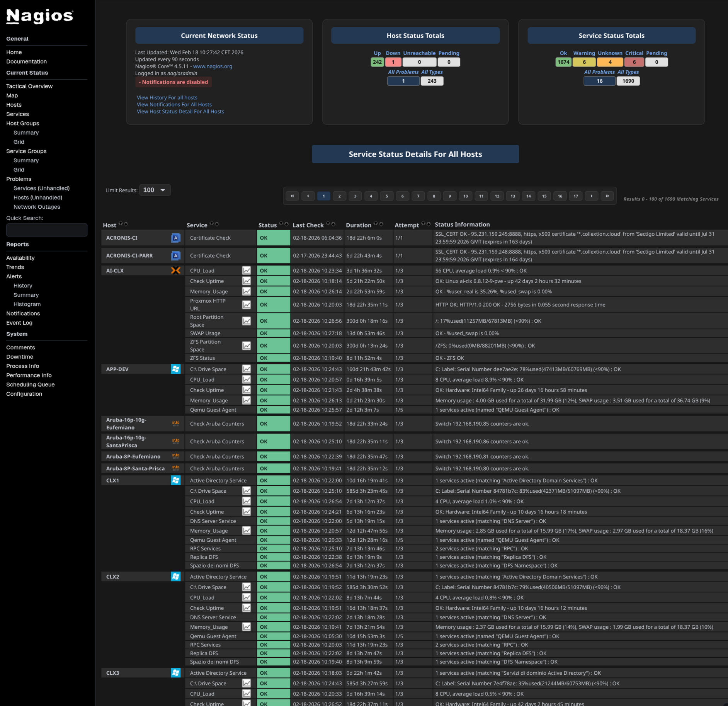Viewport: 728px width, 706px height.
Task: Click the Proxmox icon beside AI-CLX host
Action: 175,270
